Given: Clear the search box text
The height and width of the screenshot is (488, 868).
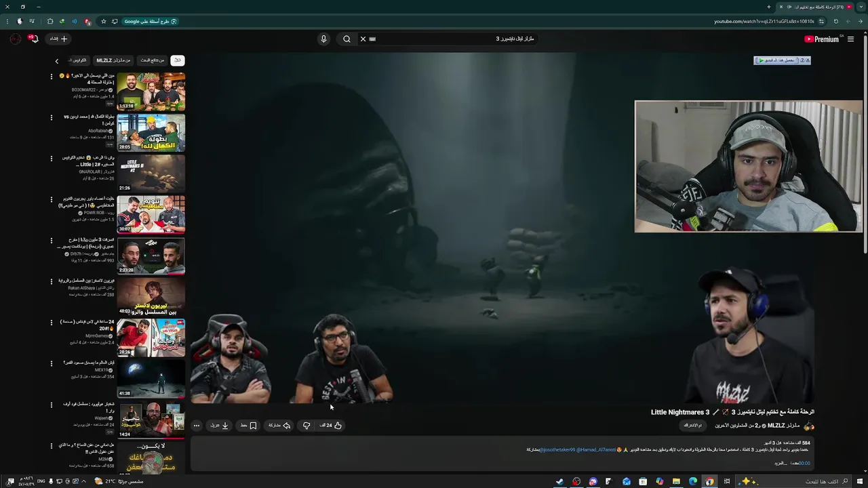Looking at the screenshot, I should pos(363,39).
